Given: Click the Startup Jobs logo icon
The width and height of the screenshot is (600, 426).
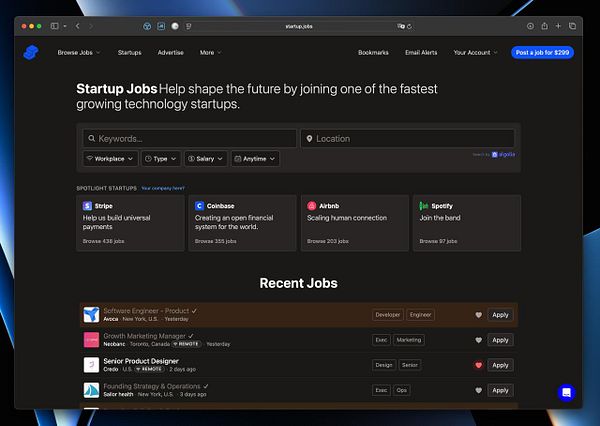Looking at the screenshot, I should click(x=31, y=52).
